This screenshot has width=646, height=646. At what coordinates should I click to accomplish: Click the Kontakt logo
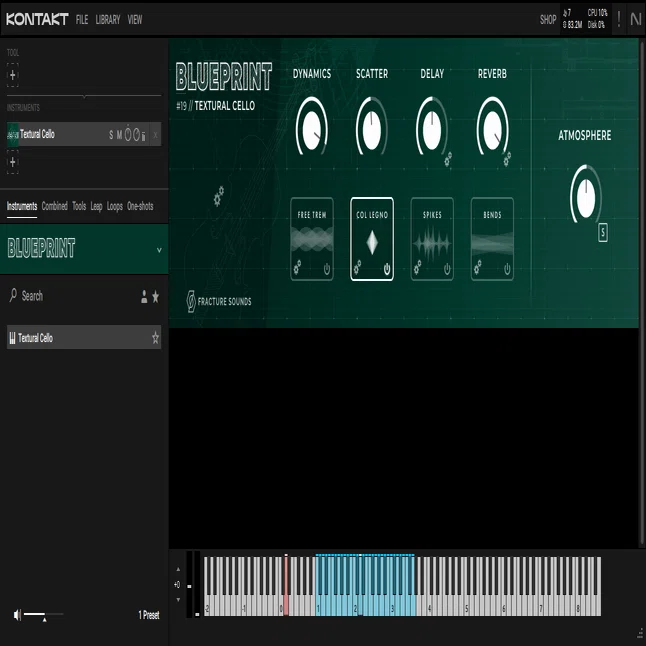[x=37, y=19]
